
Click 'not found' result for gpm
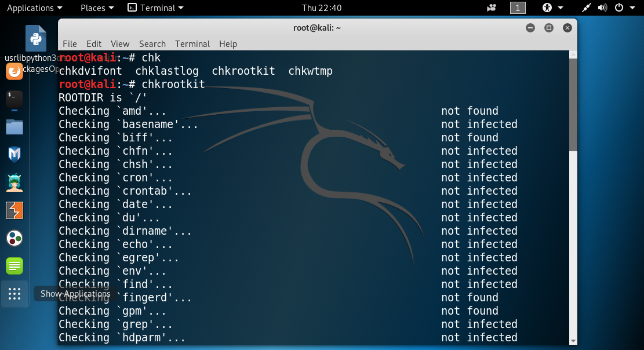pos(470,311)
